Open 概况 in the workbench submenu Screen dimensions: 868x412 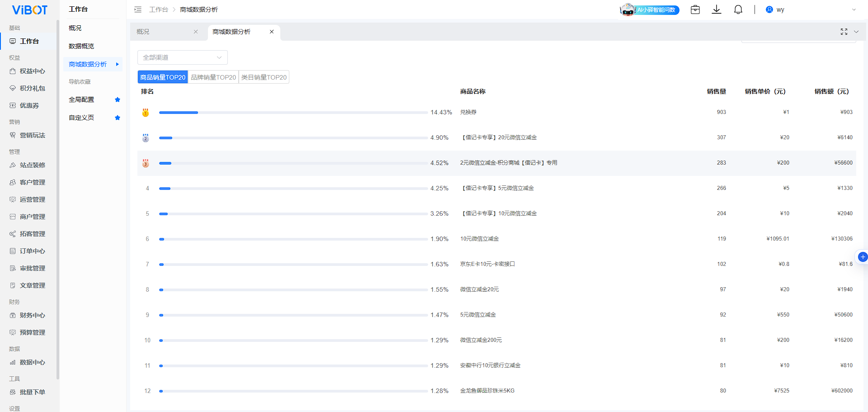[75, 28]
